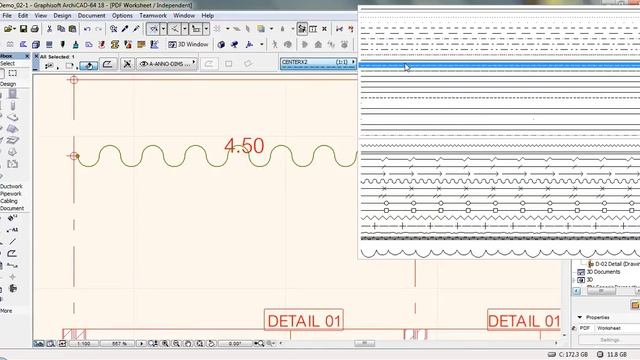Click the zoom out magnifier icon
This screenshot has width=640, height=360.
pos(176,344)
